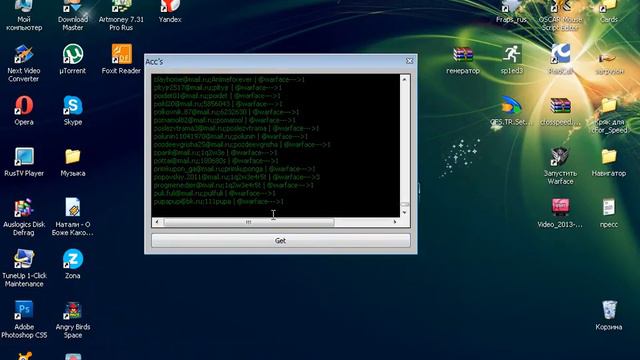Select the crosspeed... archive icon

[x=560, y=111]
